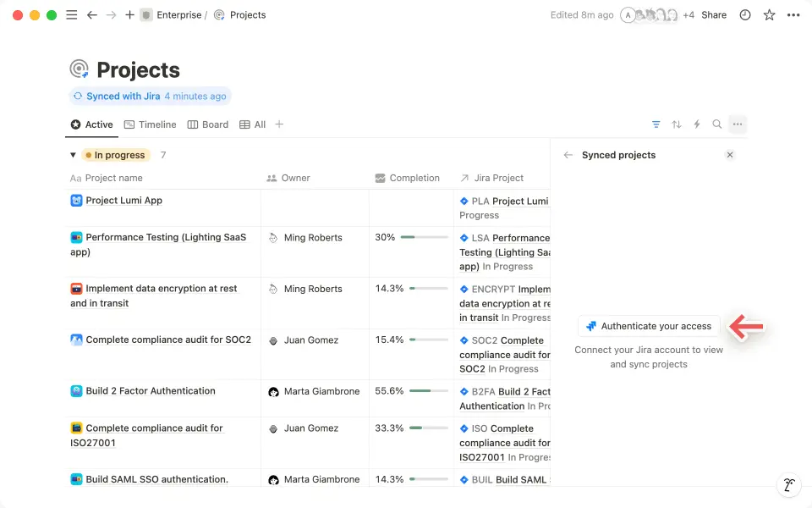The height and width of the screenshot is (508, 812).
Task: Collapse the In progress group
Action: click(x=73, y=155)
